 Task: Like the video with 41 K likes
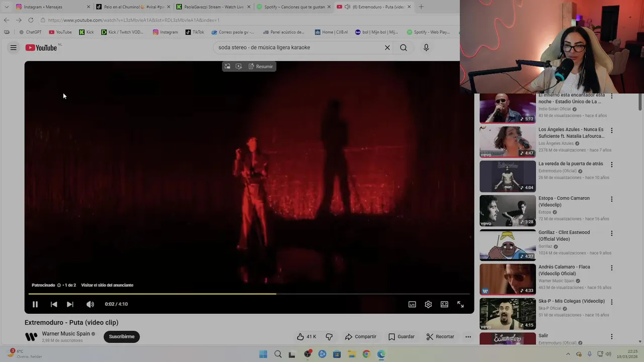306,337
